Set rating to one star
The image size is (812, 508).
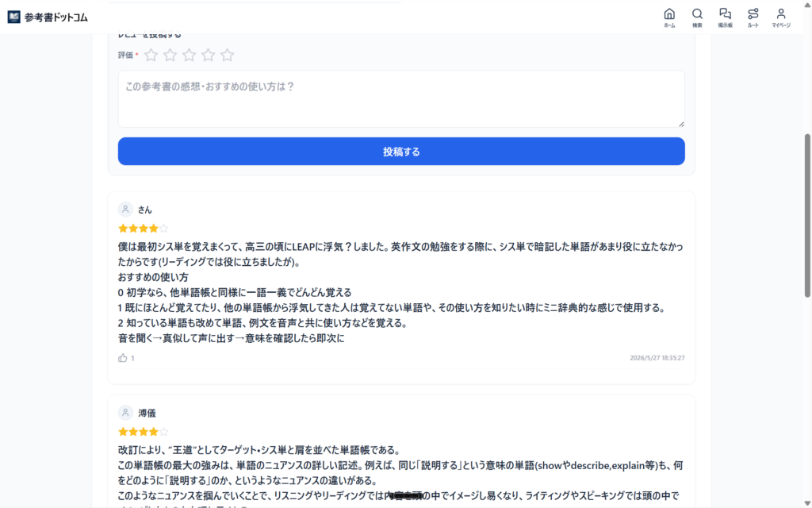(x=151, y=55)
